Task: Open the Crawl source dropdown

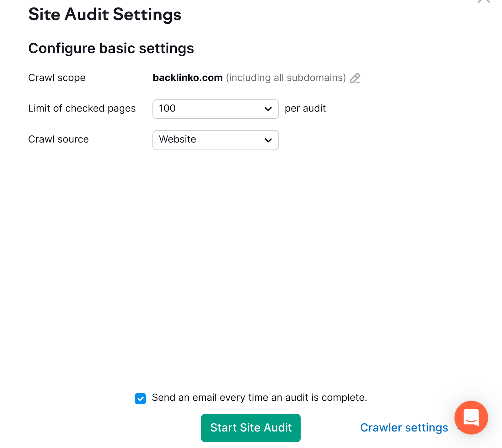Action: click(x=216, y=140)
